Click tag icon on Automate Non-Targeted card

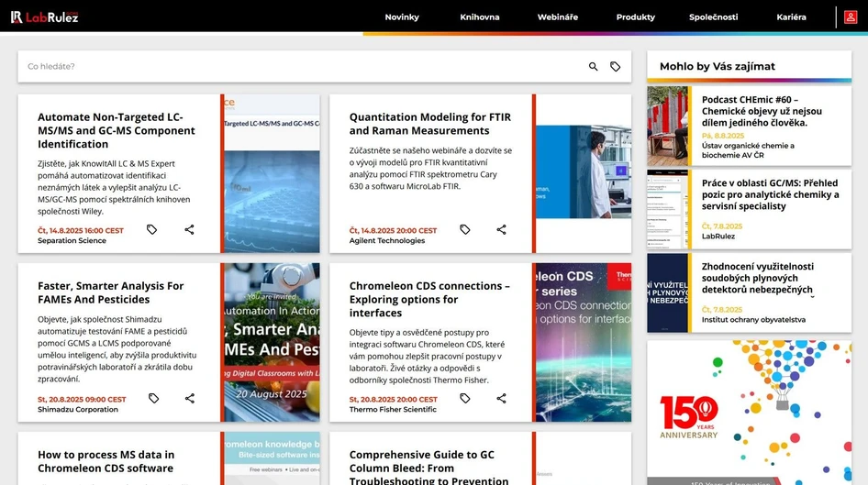tap(151, 229)
